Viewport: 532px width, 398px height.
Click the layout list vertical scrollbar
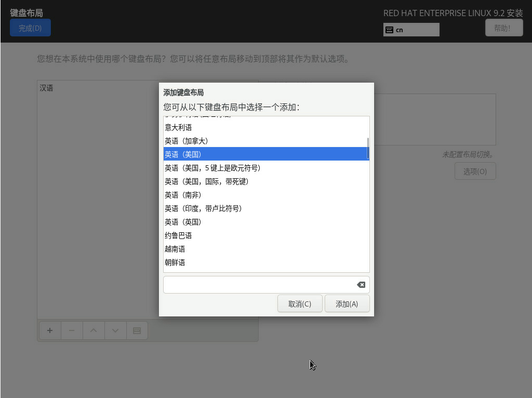(368, 148)
